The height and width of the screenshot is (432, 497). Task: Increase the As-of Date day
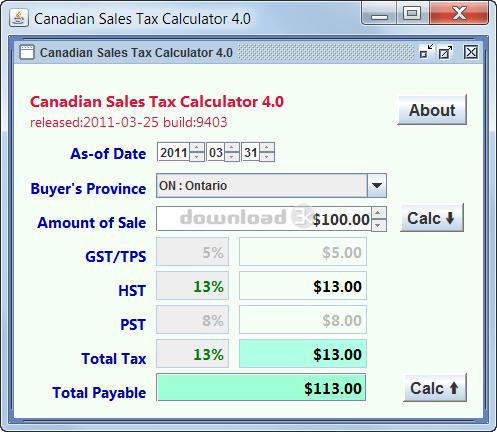tap(267, 147)
